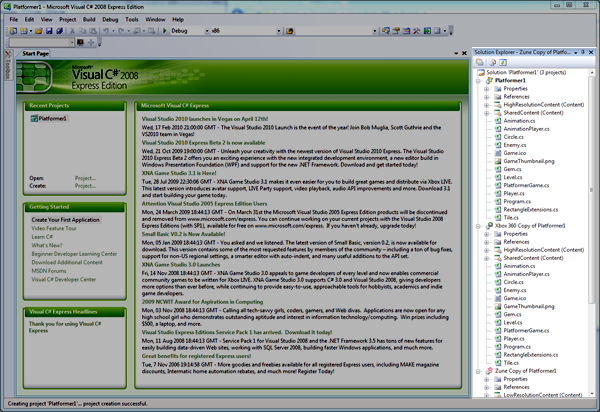This screenshot has width=600, height=412.
Task: Open XNA Game Studio 3.1 is Here headline
Action: coord(179,173)
